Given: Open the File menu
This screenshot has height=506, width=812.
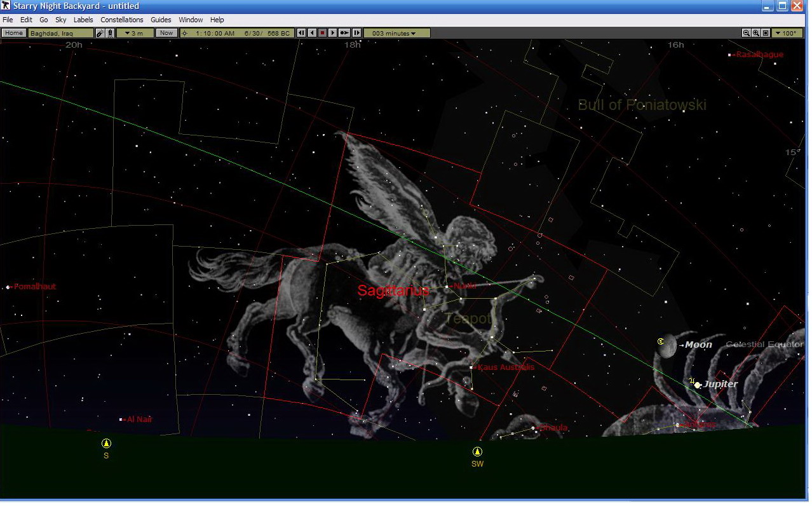Looking at the screenshot, I should [8, 20].
